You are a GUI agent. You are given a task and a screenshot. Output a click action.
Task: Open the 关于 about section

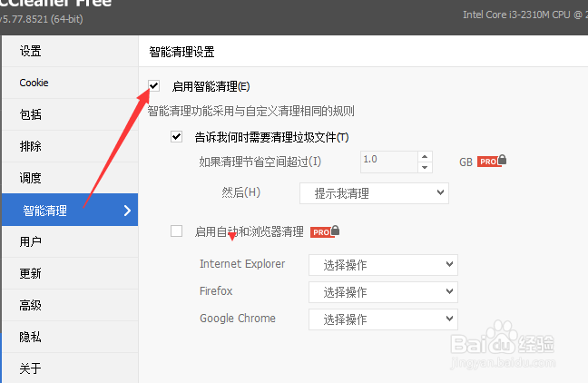(x=70, y=368)
